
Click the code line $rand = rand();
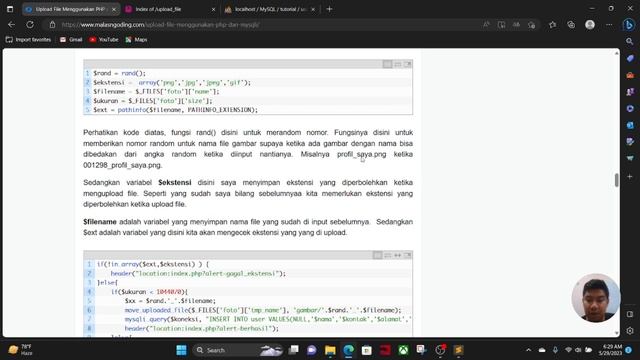(119, 73)
